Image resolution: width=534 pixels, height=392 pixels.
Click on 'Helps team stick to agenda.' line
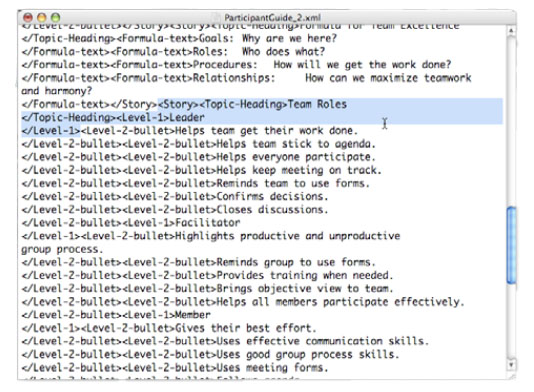click(x=296, y=144)
